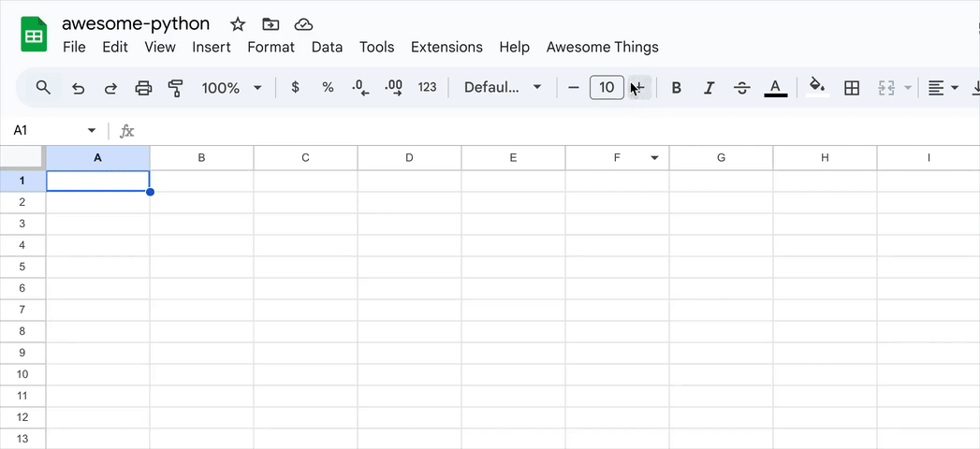Decrease font size with minus button

coord(574,88)
